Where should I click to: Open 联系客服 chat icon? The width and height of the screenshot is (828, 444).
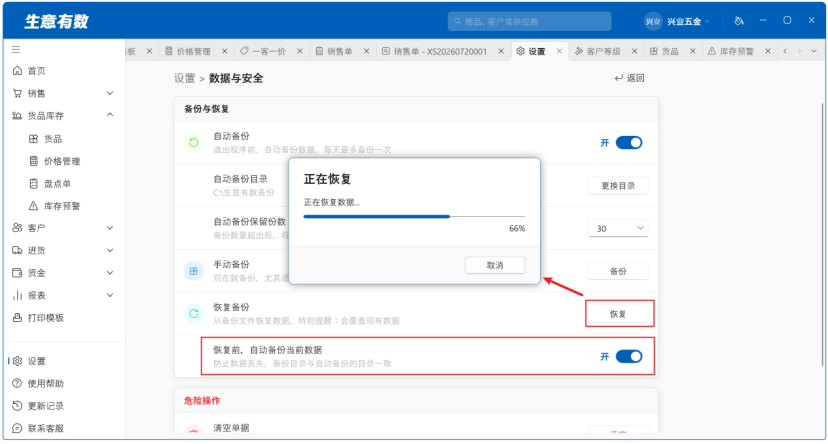click(17, 428)
